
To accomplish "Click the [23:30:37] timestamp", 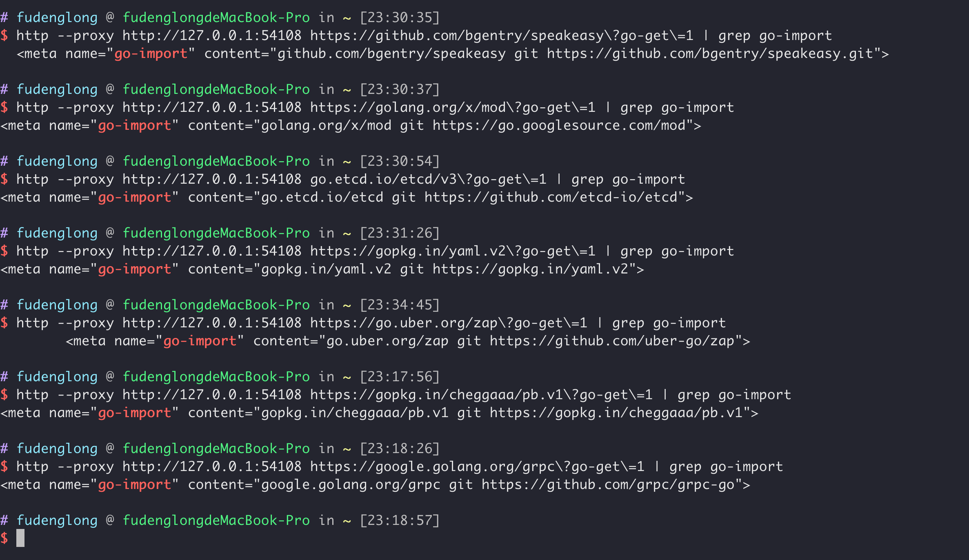I will (400, 90).
